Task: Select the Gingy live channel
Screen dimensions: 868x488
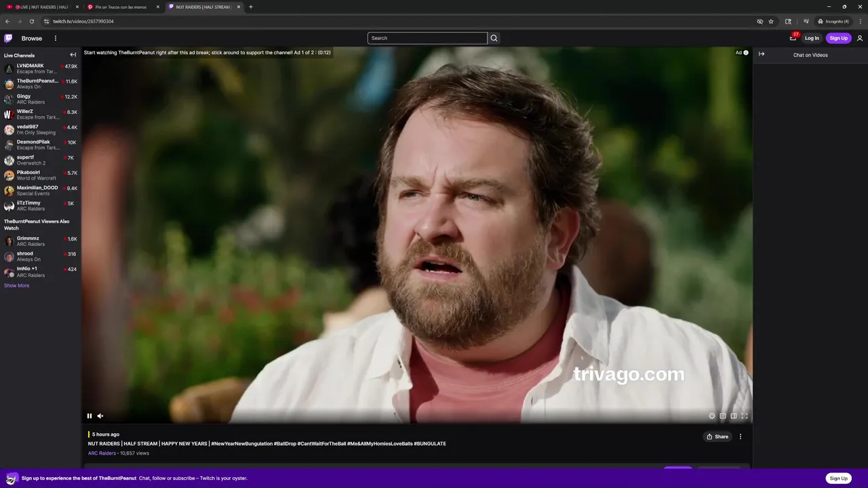Action: pyautogui.click(x=41, y=99)
